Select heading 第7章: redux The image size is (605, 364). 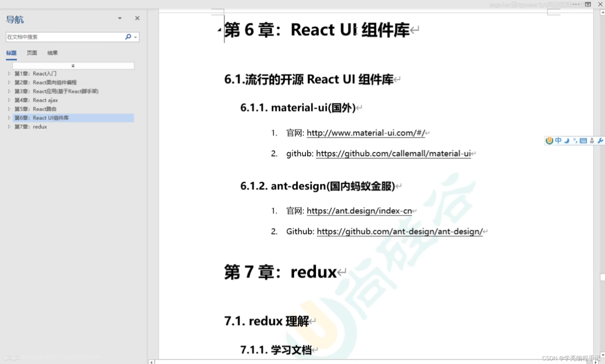pos(31,127)
